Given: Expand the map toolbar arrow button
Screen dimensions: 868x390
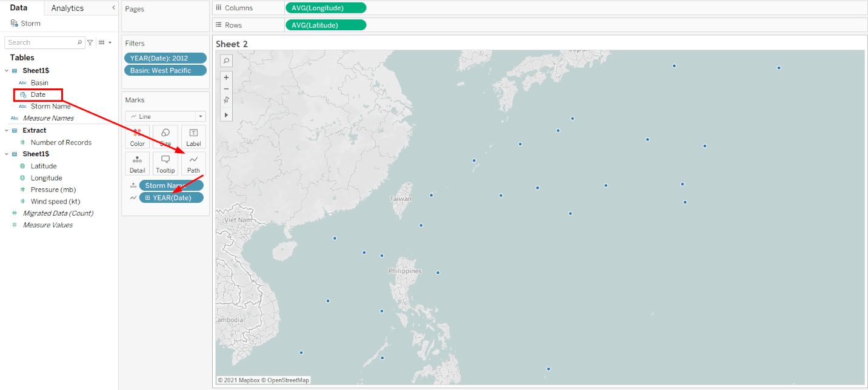Looking at the screenshot, I should pos(226,115).
